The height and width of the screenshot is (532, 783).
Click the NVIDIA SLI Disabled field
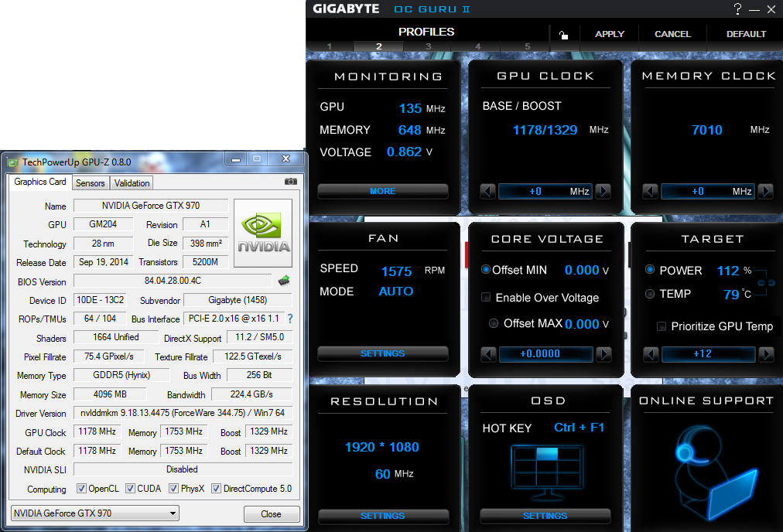183,469
